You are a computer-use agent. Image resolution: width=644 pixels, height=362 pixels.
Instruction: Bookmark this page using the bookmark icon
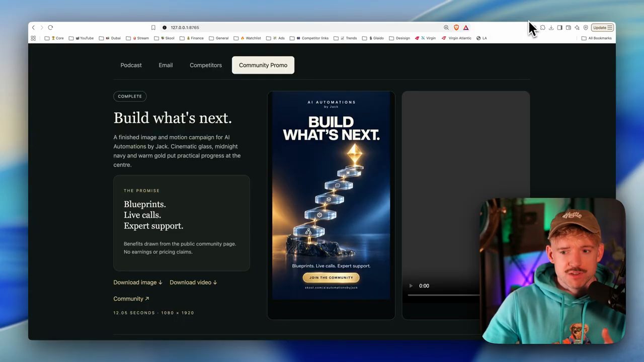[153, 28]
